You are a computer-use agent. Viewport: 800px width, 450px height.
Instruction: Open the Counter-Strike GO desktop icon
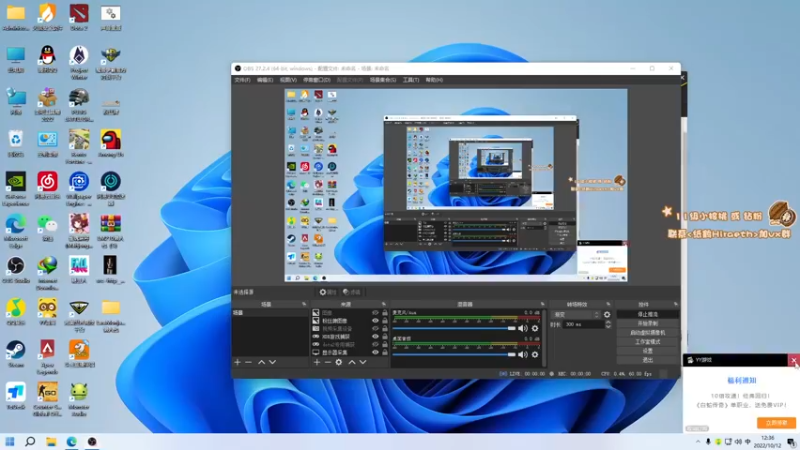47,399
